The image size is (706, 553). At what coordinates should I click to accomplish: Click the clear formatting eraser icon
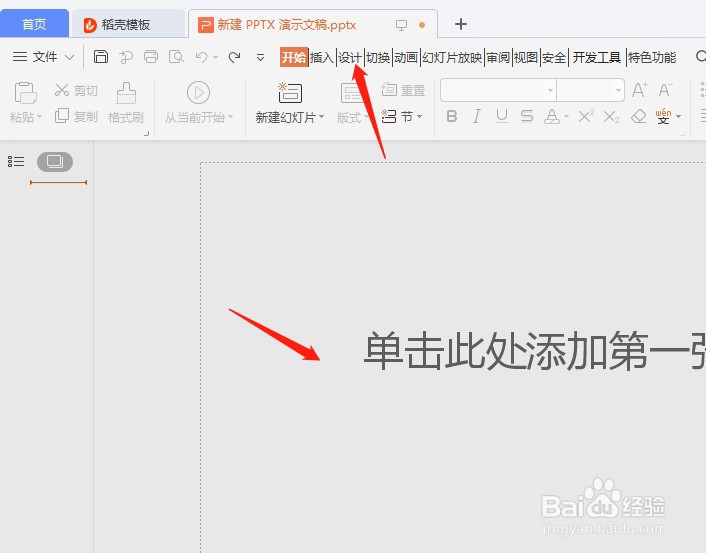[x=638, y=117]
